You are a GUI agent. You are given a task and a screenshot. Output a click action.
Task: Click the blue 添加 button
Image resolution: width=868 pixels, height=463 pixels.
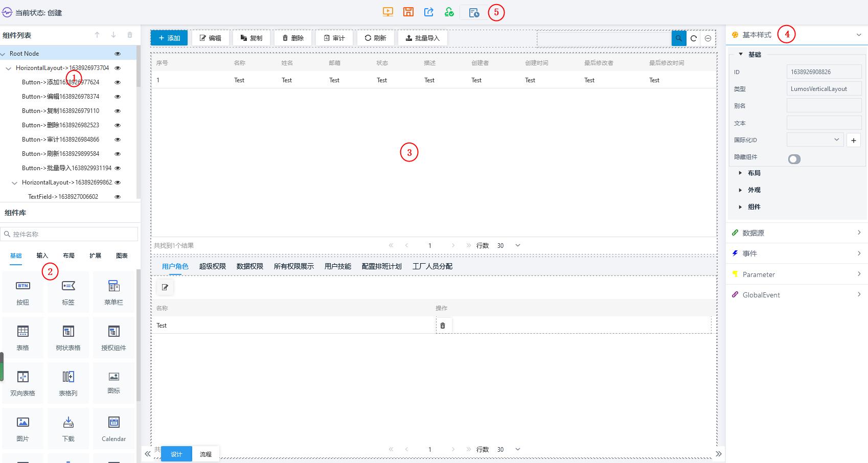(169, 38)
